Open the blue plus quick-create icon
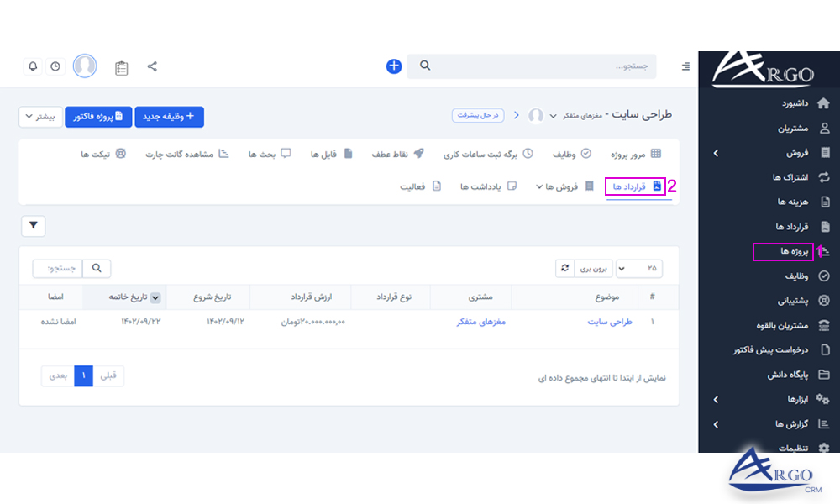Viewport: 840px width, 504px height. [393, 66]
